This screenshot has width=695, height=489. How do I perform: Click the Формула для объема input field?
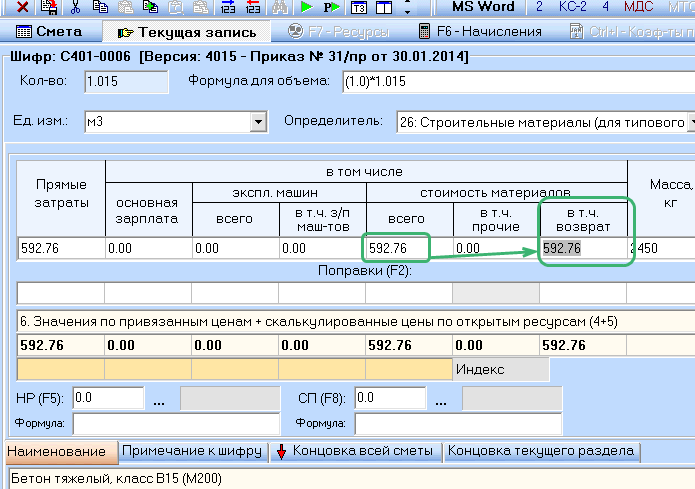click(x=515, y=79)
